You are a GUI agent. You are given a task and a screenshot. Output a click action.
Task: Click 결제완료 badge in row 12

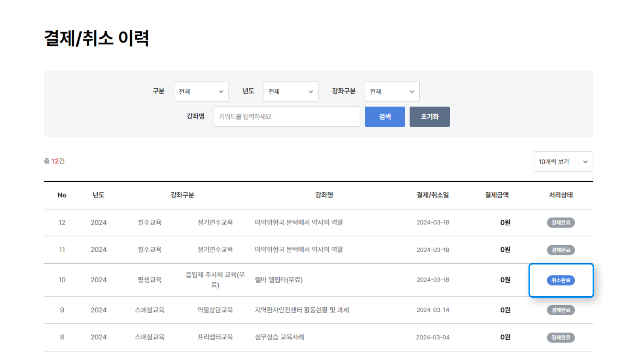(561, 223)
